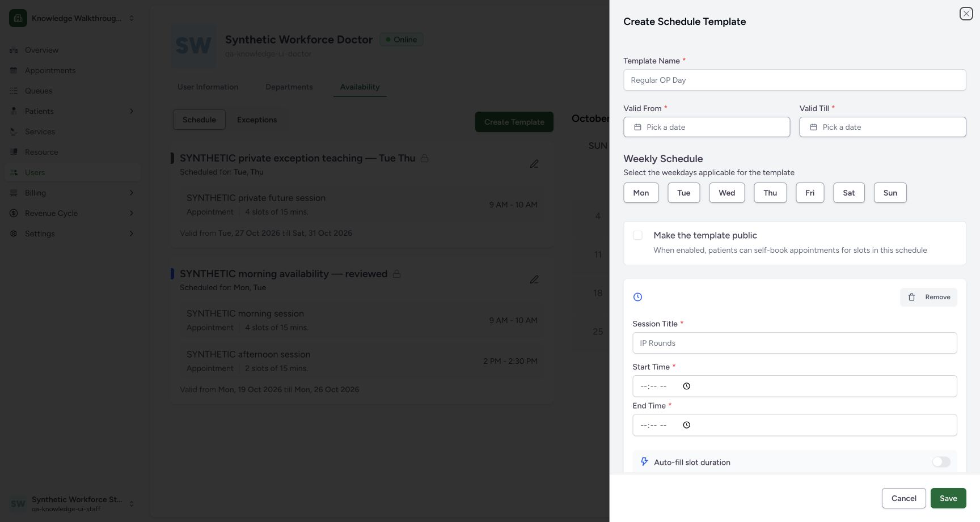Open the staff account menu at sidebar bottom
Image resolution: width=980 pixels, height=522 pixels.
73,503
